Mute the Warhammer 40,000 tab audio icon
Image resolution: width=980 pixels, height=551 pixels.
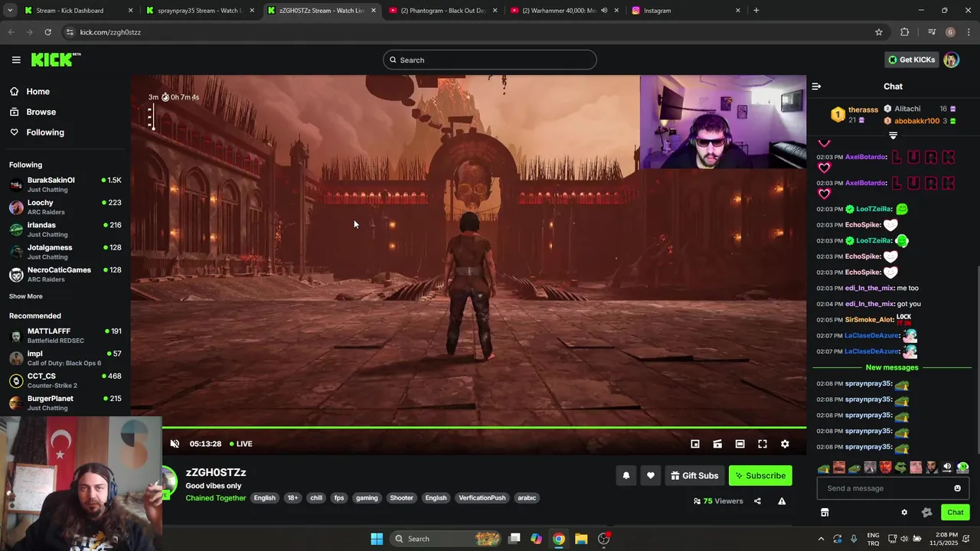pyautogui.click(x=604, y=11)
